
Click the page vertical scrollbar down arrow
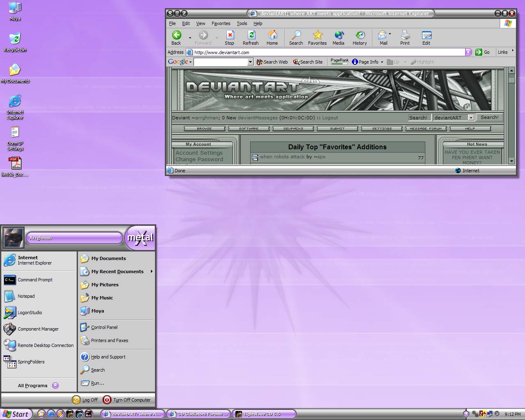[511, 161]
